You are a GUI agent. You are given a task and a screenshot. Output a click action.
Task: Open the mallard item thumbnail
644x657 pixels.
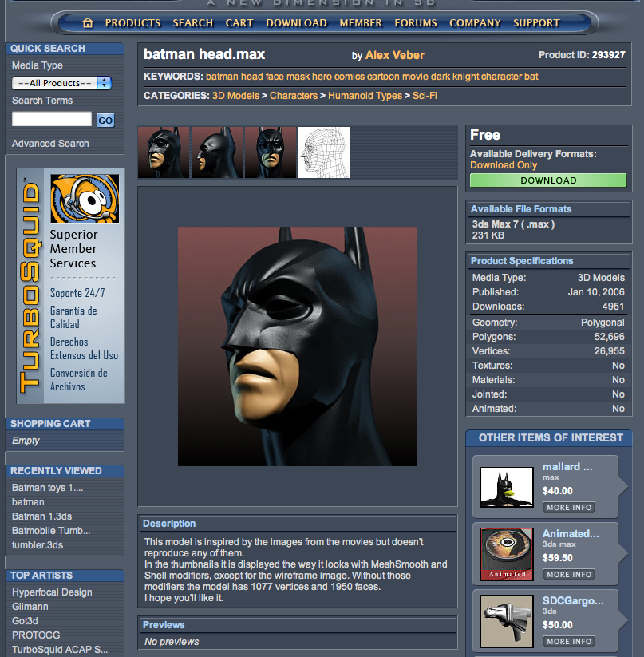[507, 487]
